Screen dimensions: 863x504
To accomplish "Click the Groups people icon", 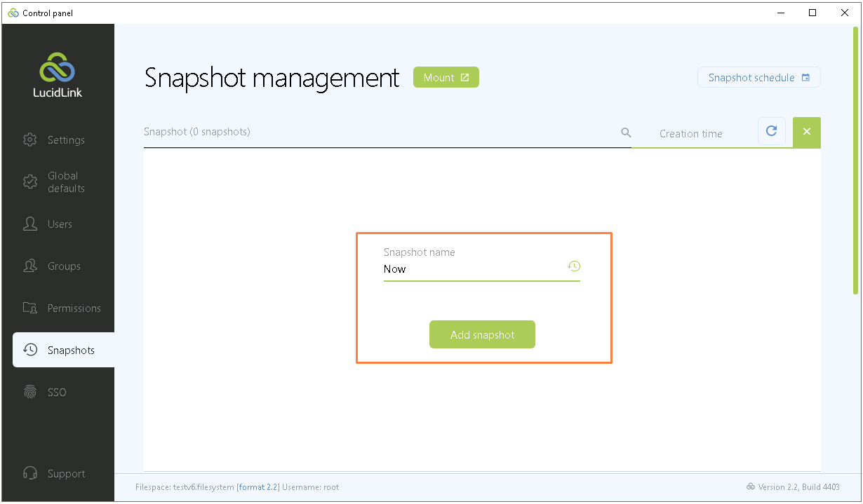I will click(30, 266).
